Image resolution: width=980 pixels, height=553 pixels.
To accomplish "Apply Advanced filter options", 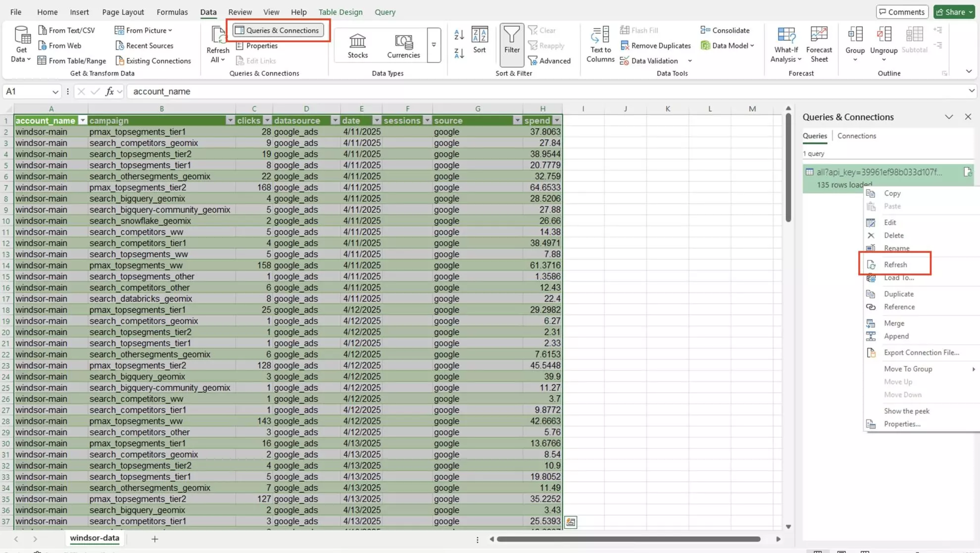I will pyautogui.click(x=550, y=60).
